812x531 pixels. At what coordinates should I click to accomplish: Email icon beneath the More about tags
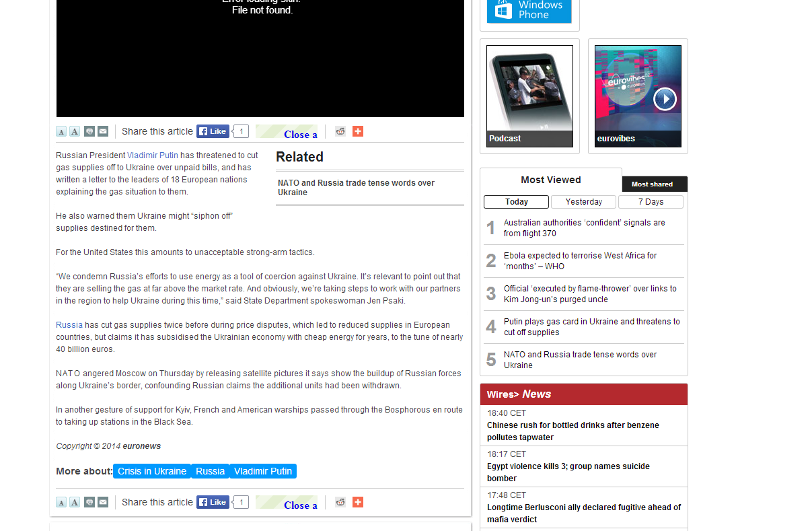(x=103, y=502)
